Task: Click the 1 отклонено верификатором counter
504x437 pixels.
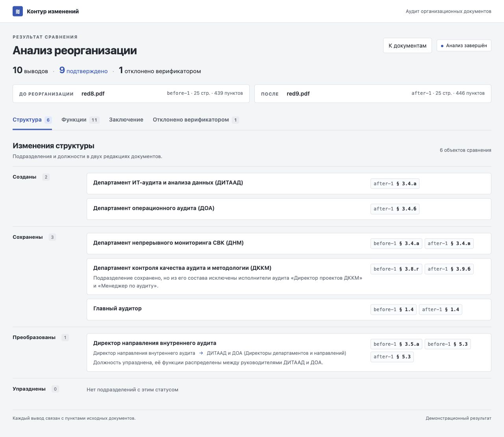Action: pyautogui.click(x=160, y=71)
